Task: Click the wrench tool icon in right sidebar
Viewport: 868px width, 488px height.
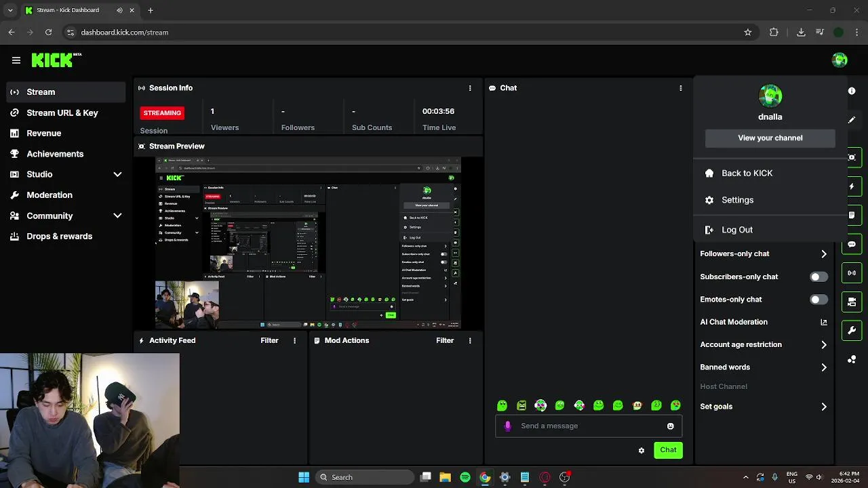Action: click(852, 331)
